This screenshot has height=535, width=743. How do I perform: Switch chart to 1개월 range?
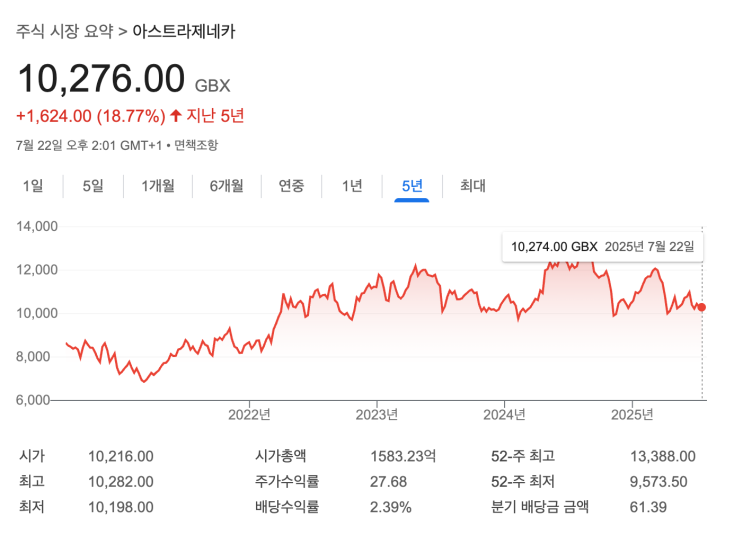158,186
